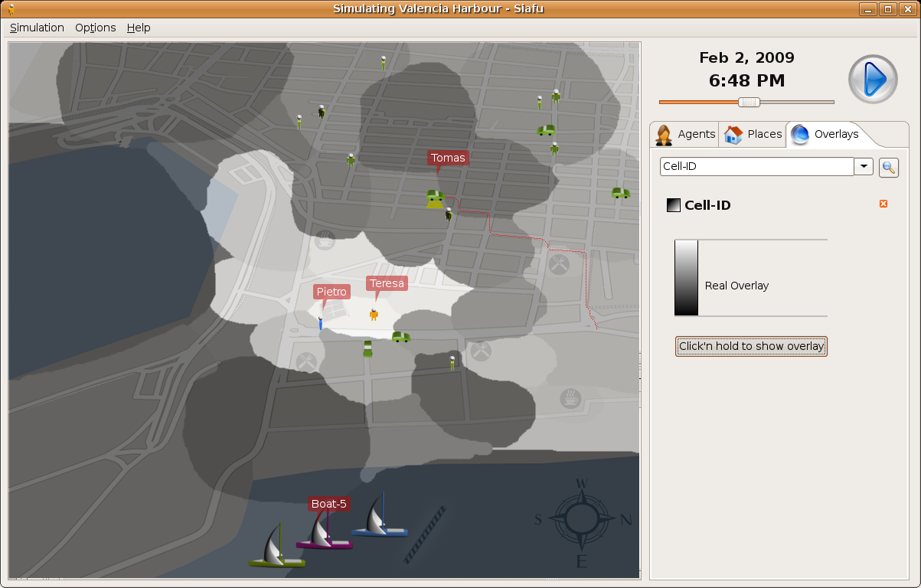Image resolution: width=921 pixels, height=588 pixels.
Task: Expand the Cell-ID overlay dropdown arrow
Action: click(864, 166)
